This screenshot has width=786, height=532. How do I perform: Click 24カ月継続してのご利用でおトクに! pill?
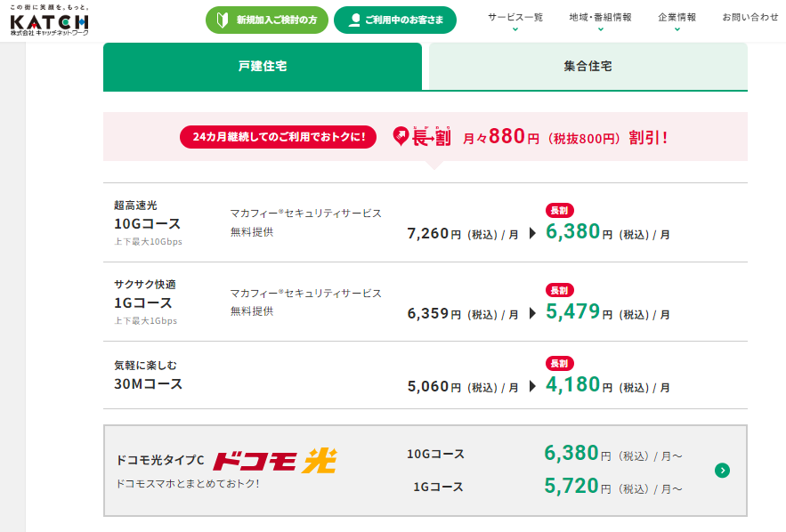[x=279, y=137]
